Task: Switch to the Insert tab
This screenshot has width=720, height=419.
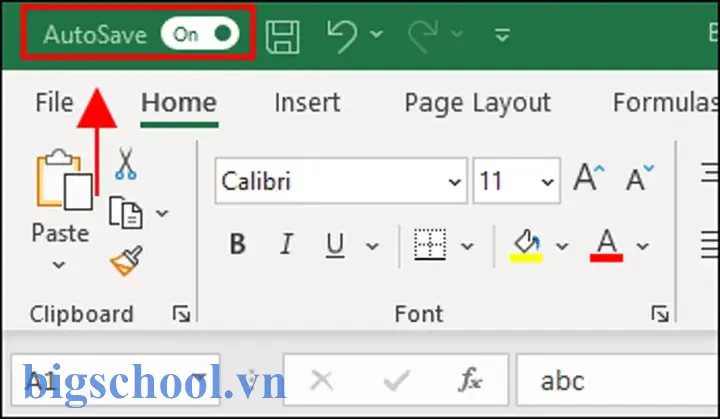Action: coord(307,102)
